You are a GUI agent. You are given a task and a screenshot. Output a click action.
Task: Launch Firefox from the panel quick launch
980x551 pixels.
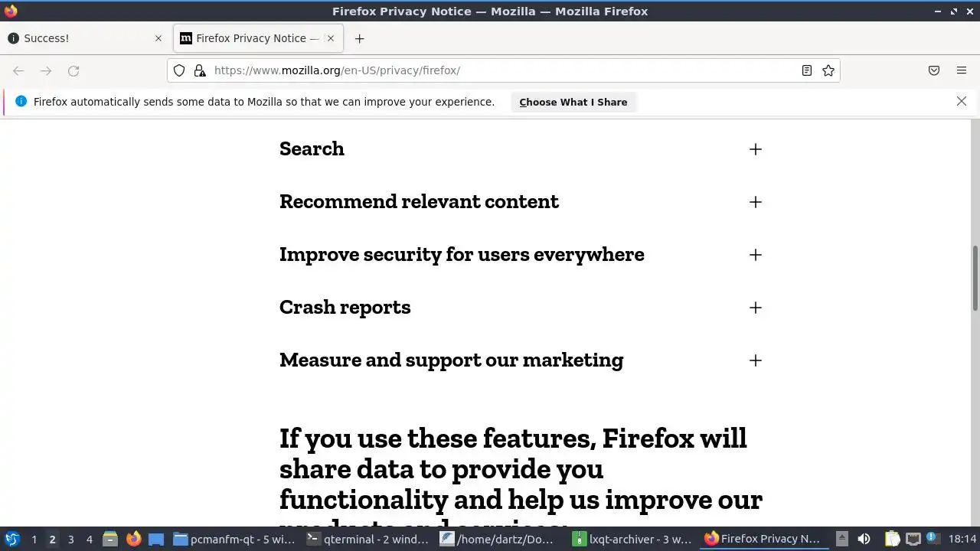point(133,539)
